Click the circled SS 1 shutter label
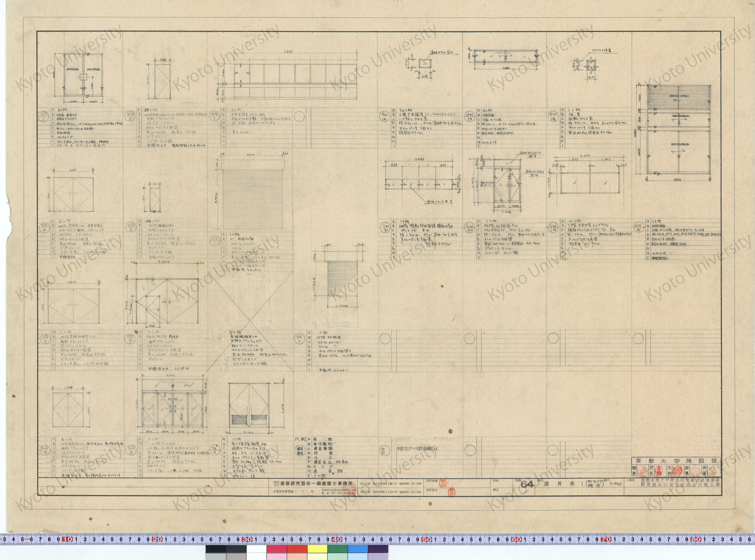The height and width of the screenshot is (560, 755). [x=215, y=241]
